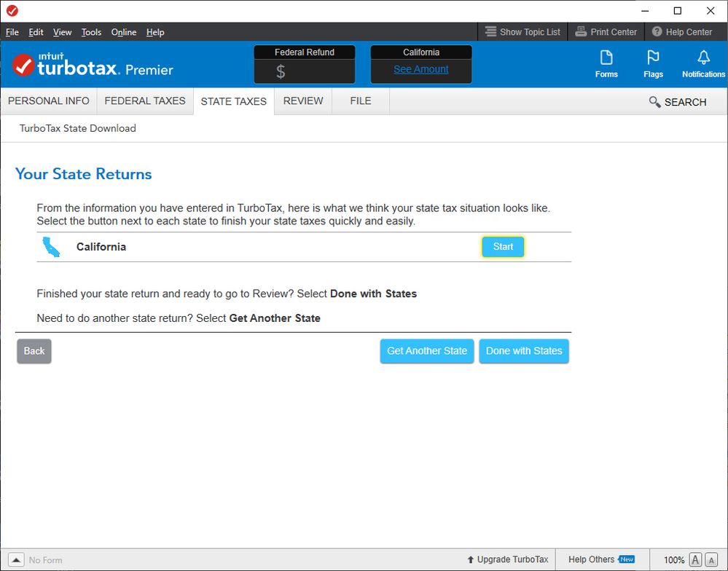Open the Notifications bell icon
The width and height of the screenshot is (728, 571).
point(703,65)
